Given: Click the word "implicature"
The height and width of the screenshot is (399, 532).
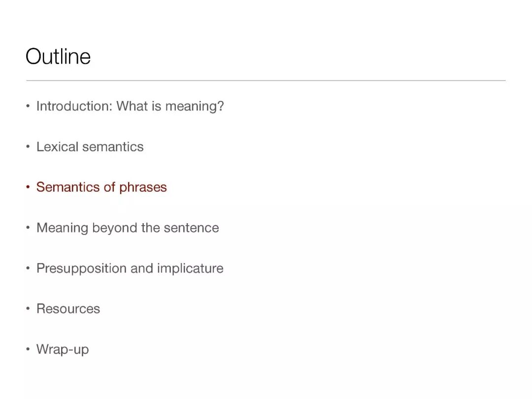Looking at the screenshot, I should point(190,268).
